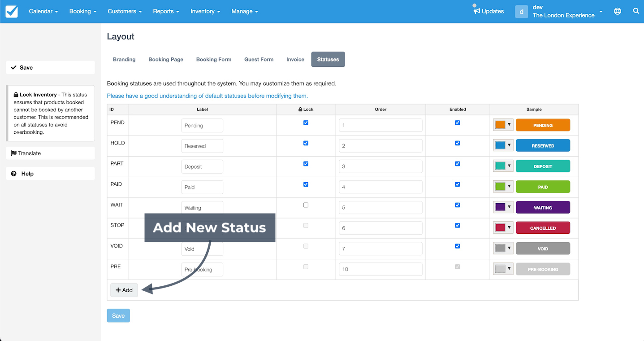644x341 pixels.
Task: Switch to the Branding tab
Action: 124,59
